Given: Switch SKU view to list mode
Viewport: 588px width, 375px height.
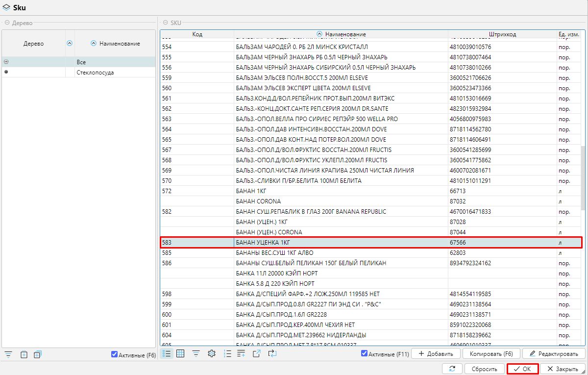Looking at the screenshot, I should point(167,353).
